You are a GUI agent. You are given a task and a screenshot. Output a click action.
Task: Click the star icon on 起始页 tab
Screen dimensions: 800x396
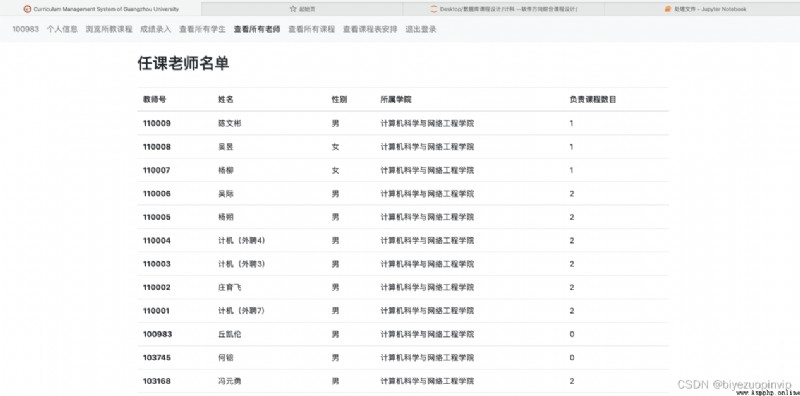click(x=293, y=9)
